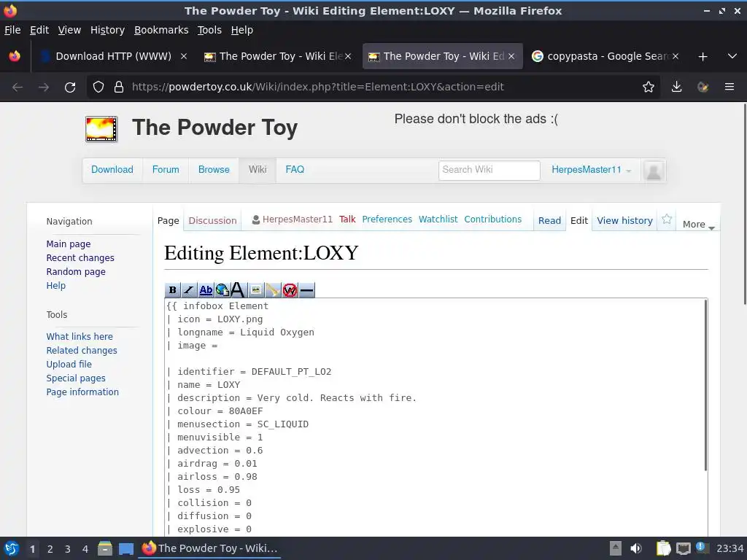Go forward to next page
Image resolution: width=747 pixels, height=560 pixels.
43,87
